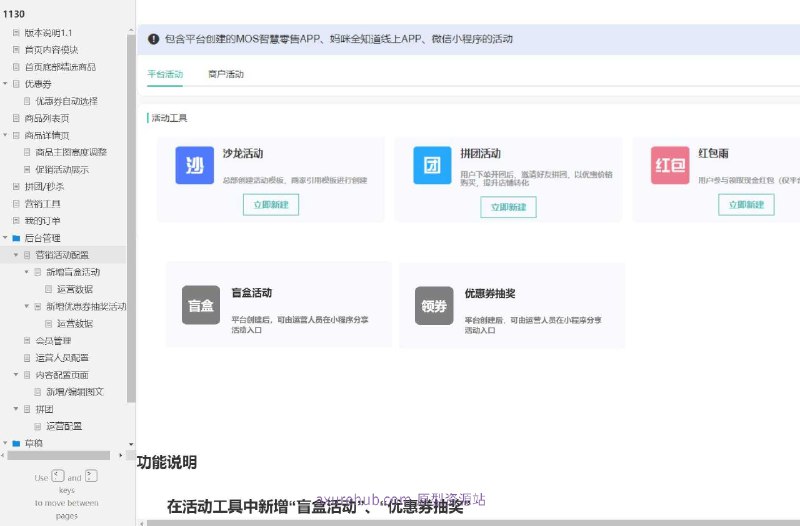Collapse the 内容配置页面 node
Screen dimensions: 800x526
coord(16,374)
